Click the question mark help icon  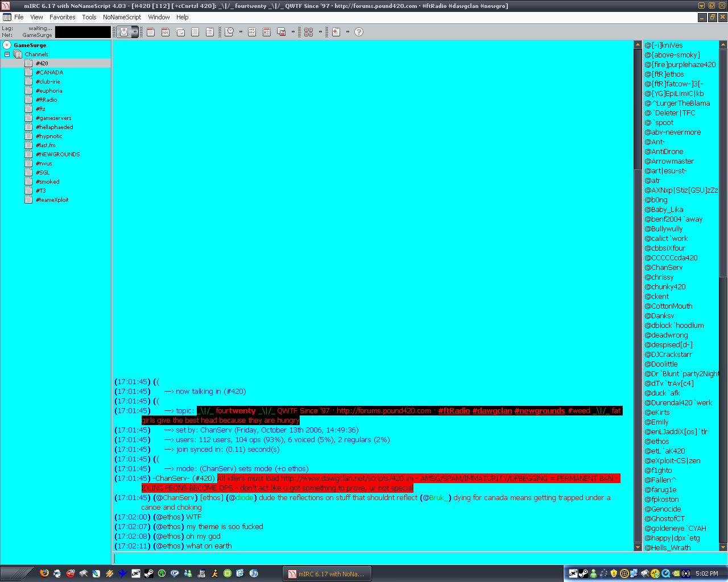pyautogui.click(x=359, y=32)
